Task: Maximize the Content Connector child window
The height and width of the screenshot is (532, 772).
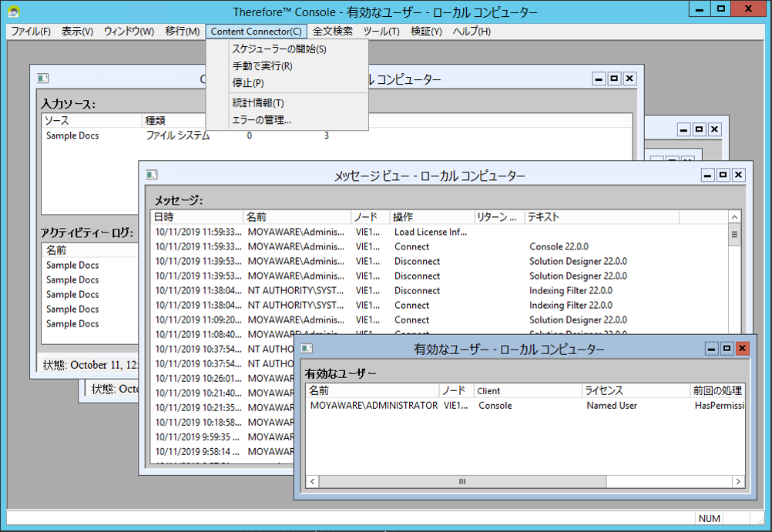Action: (614, 79)
